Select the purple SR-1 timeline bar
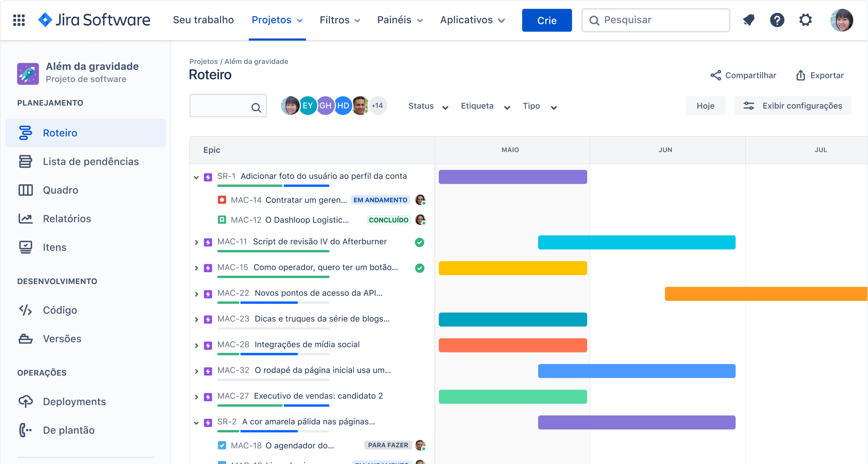Image resolution: width=868 pixels, height=464 pixels. point(512,177)
